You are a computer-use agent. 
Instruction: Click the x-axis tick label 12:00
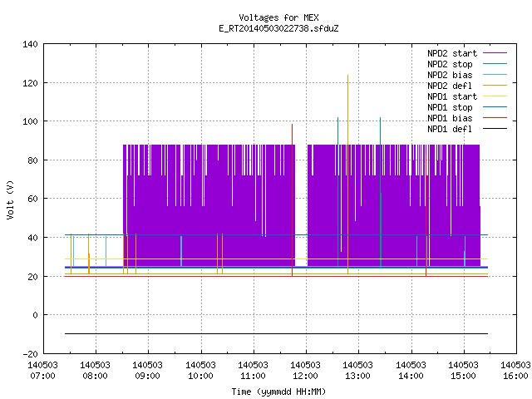click(305, 376)
